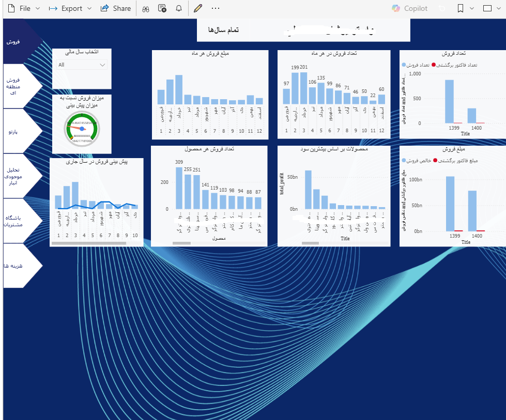Open the more options ellipsis in toolbar
Viewport: 506px width, 420px height.
pos(216,8)
